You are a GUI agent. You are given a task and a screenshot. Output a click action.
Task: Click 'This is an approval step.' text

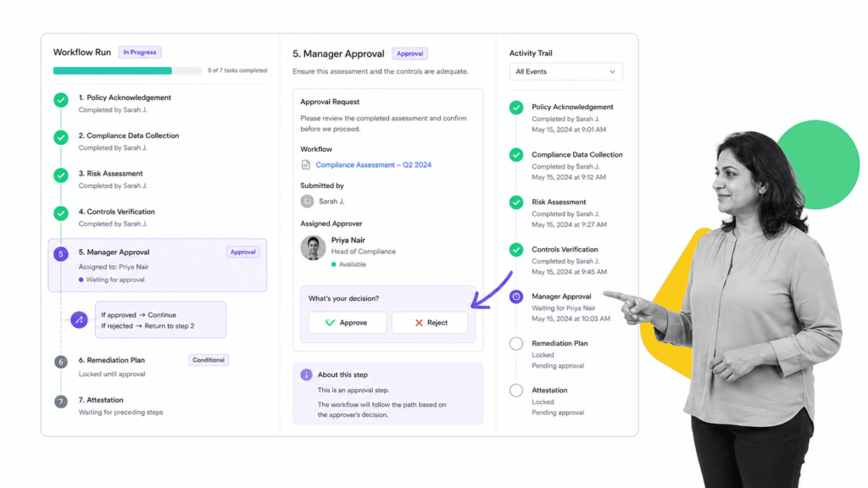tap(353, 390)
